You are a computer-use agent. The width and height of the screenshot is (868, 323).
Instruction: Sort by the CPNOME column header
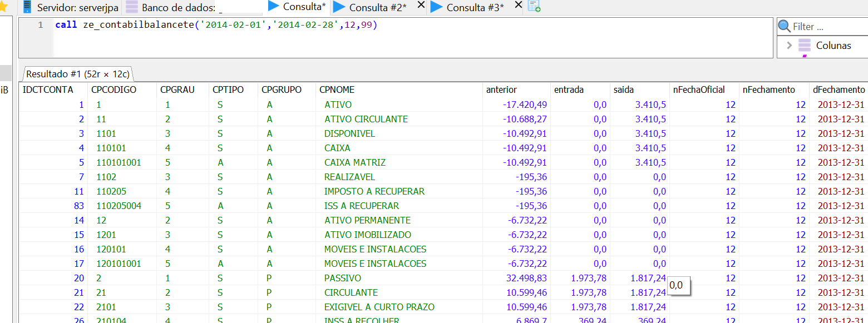coord(337,90)
